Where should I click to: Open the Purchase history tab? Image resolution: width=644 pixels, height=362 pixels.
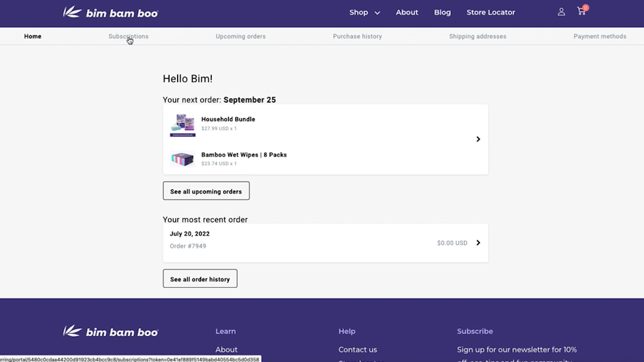click(x=357, y=36)
